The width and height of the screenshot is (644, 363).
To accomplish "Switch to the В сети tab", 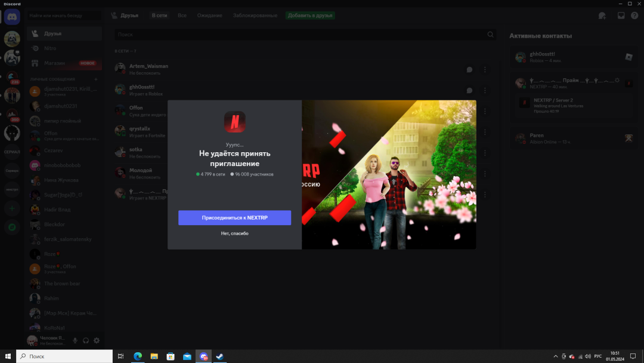I will pyautogui.click(x=159, y=16).
